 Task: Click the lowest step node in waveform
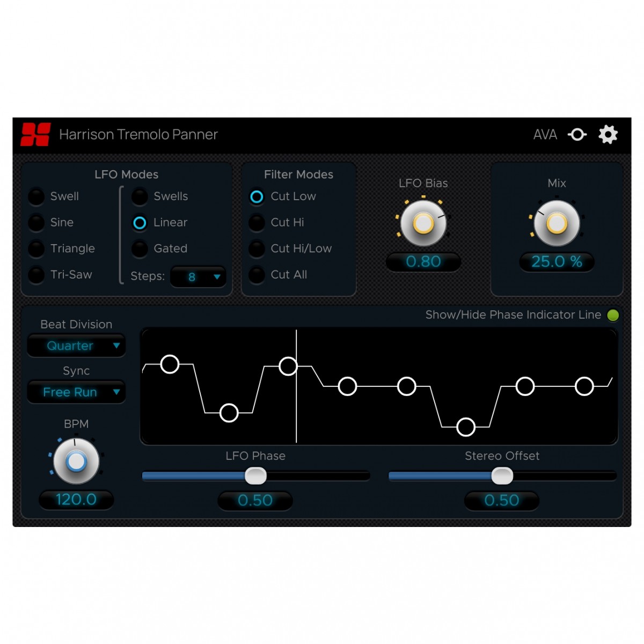coord(465,427)
